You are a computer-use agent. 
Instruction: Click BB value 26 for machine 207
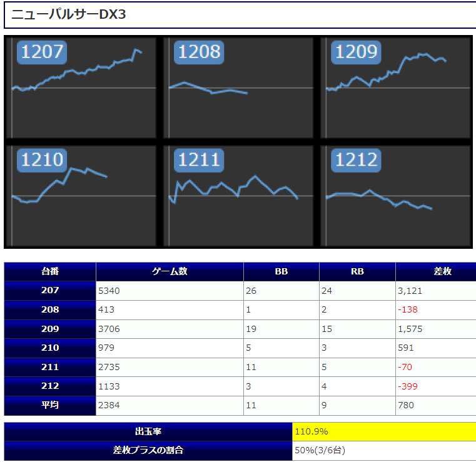[281, 291]
